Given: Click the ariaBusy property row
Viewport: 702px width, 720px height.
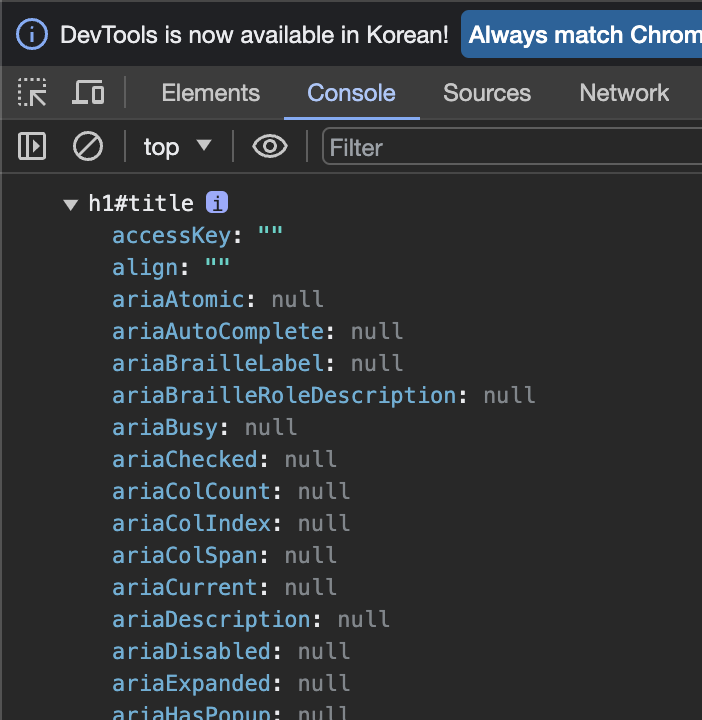Looking at the screenshot, I should click(204, 428).
